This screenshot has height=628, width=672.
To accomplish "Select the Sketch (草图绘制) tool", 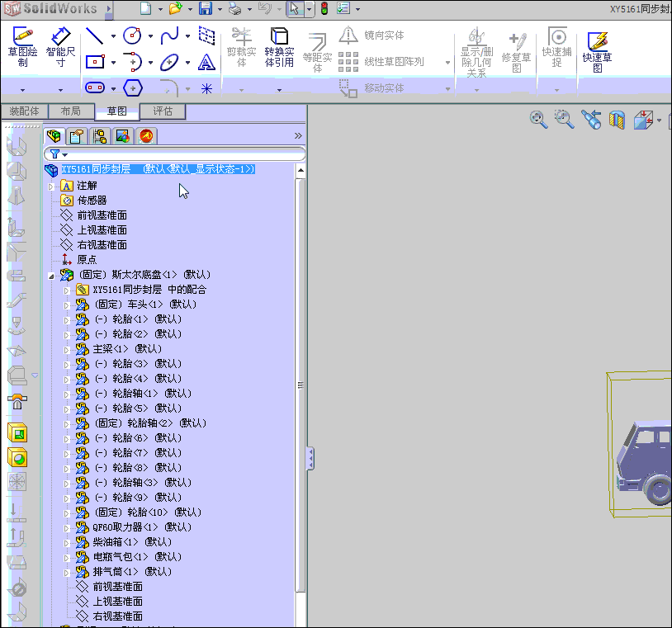I will pos(23,46).
